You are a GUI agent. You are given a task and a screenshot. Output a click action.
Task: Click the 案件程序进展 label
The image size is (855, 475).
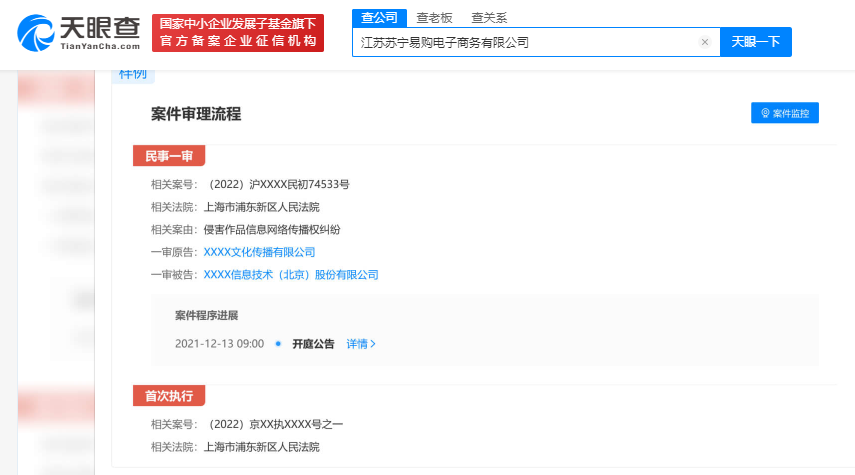pyautogui.click(x=207, y=315)
